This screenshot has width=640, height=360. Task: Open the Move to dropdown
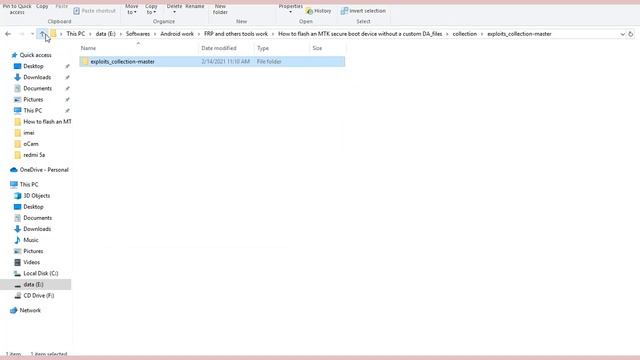pos(131,9)
